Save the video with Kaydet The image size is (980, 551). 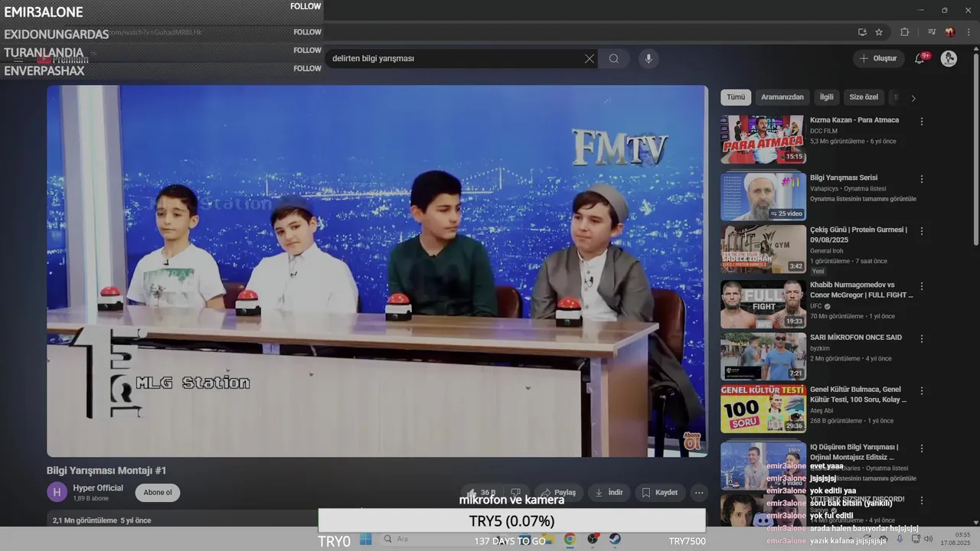point(660,492)
